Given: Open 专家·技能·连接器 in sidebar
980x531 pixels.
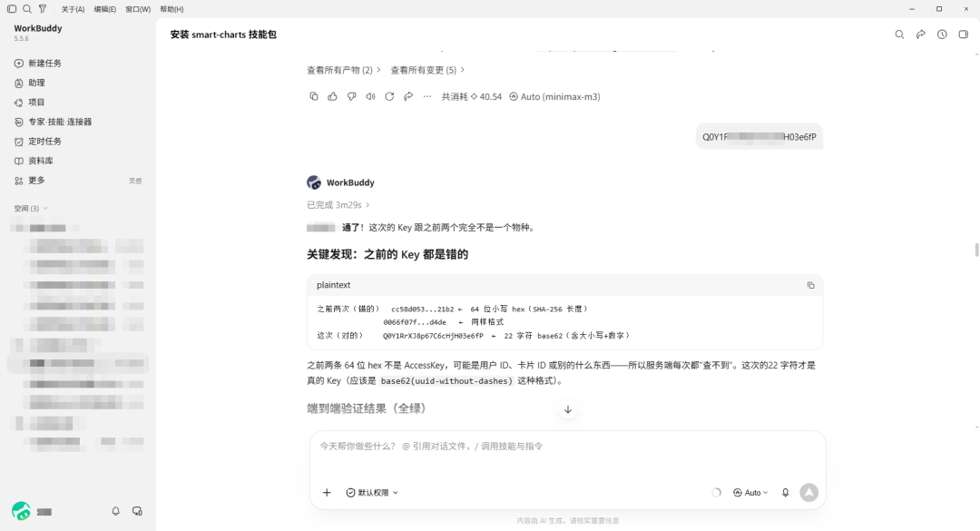Looking at the screenshot, I should (77, 122).
